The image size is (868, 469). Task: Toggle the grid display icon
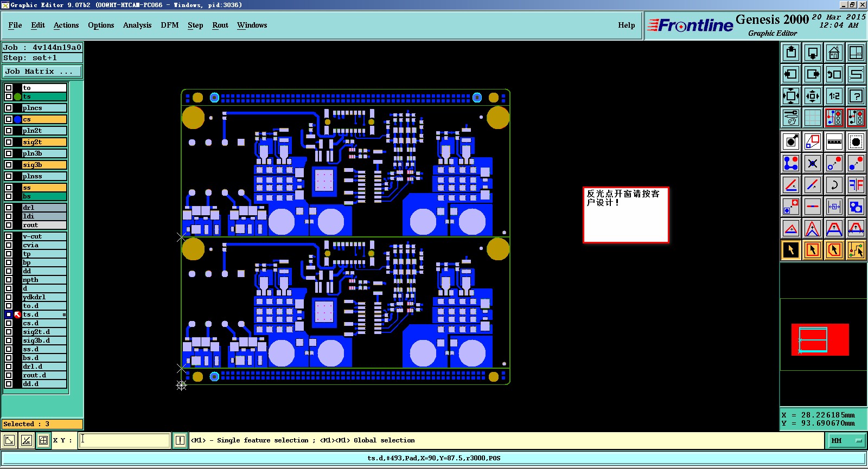[x=813, y=118]
